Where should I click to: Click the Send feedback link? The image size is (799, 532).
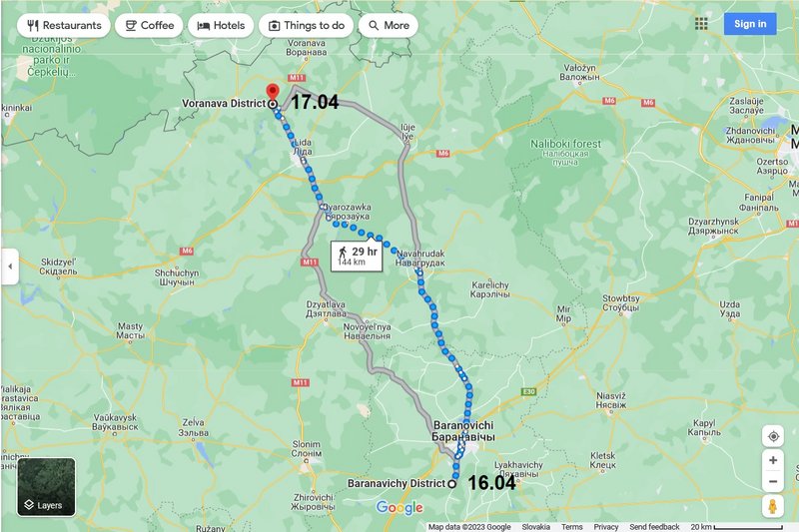tap(654, 527)
